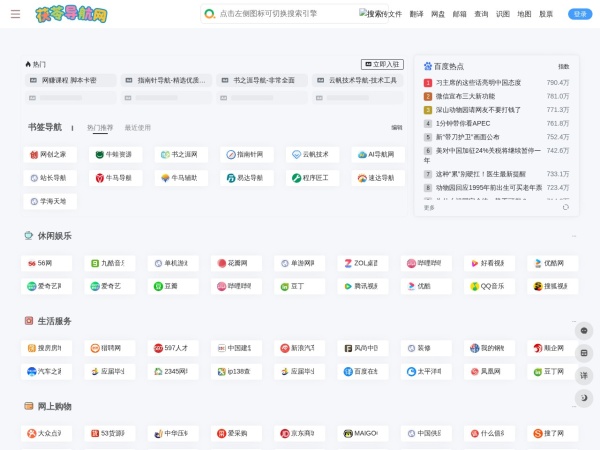The width and height of the screenshot is (600, 450).
Task: Open the 597人才 site link
Action: pyautogui.click(x=173, y=348)
